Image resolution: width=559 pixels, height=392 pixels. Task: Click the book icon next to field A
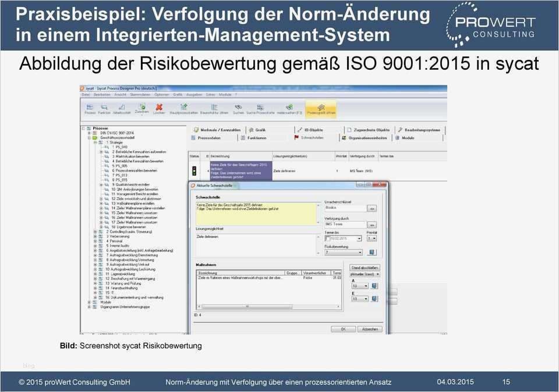tap(374, 286)
